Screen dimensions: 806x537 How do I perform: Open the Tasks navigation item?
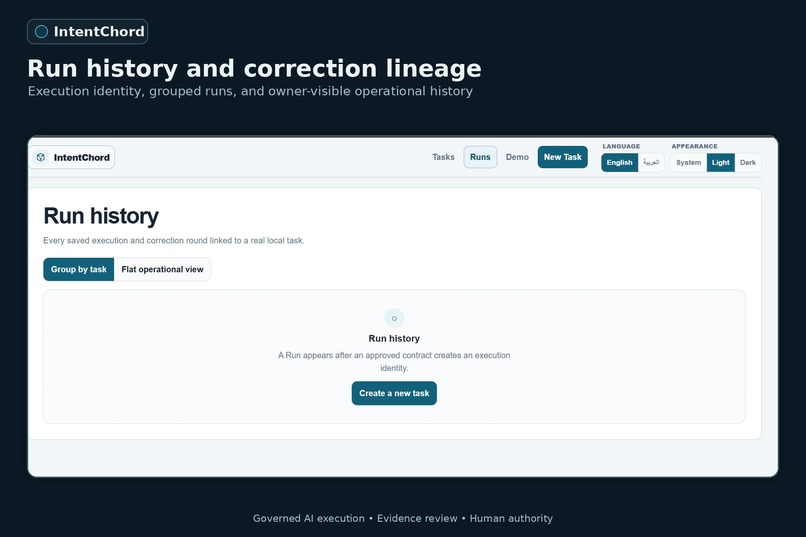tap(443, 157)
